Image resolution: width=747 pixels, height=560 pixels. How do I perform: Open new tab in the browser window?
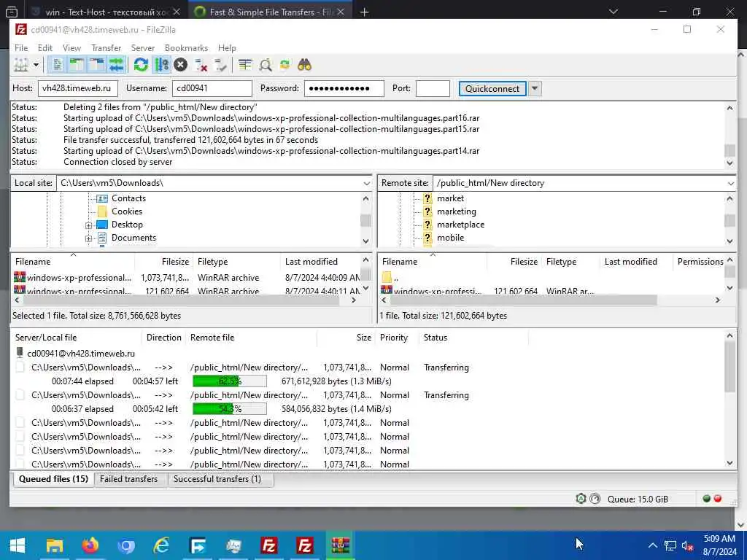365,12
